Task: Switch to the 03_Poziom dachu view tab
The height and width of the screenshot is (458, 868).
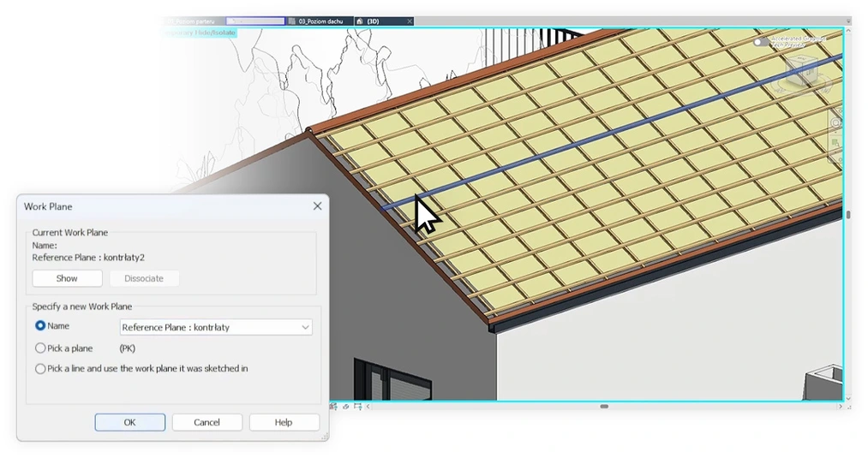Action: [320, 21]
